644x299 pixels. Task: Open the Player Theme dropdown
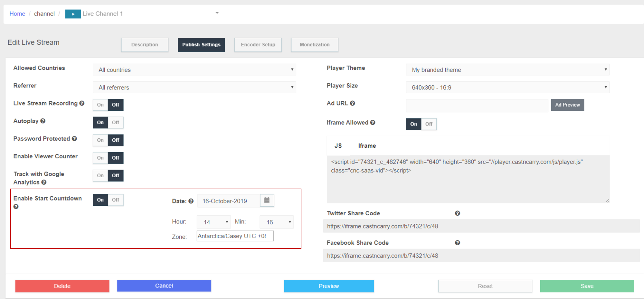[508, 70]
